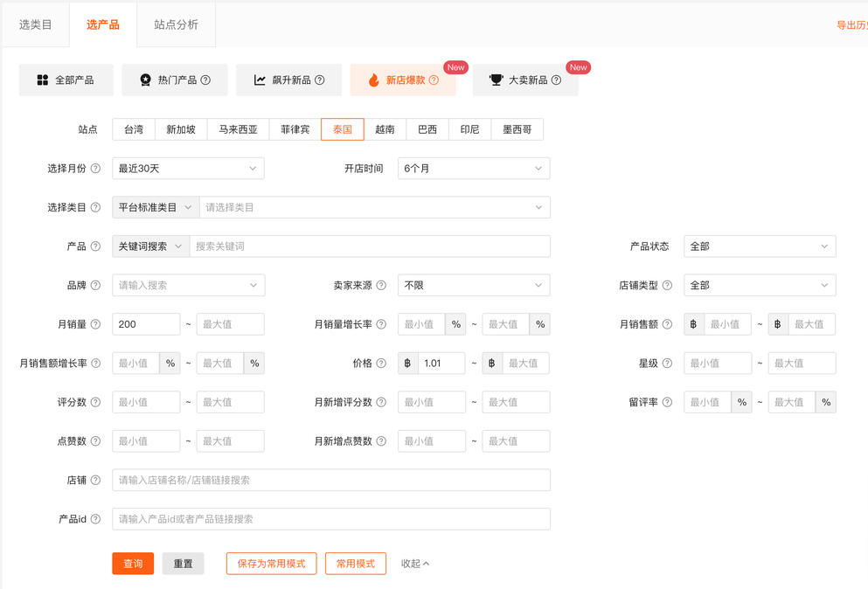
Task: Open 开店时间 6个月 dropdown
Action: pos(474,169)
